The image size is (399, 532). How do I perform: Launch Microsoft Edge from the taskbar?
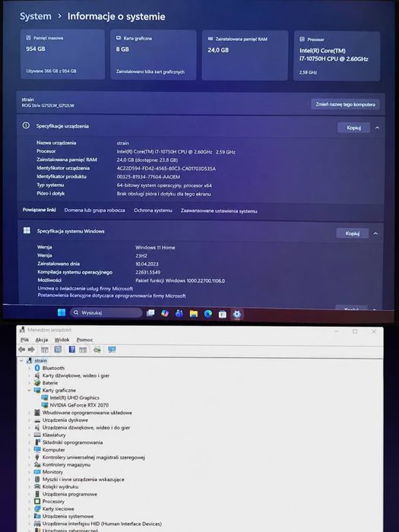(208, 314)
